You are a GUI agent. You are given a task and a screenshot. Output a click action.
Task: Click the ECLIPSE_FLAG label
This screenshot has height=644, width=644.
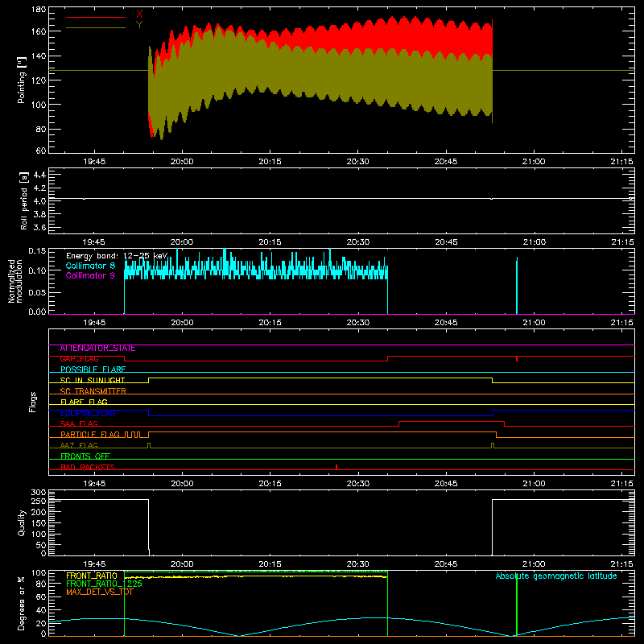coord(88,413)
